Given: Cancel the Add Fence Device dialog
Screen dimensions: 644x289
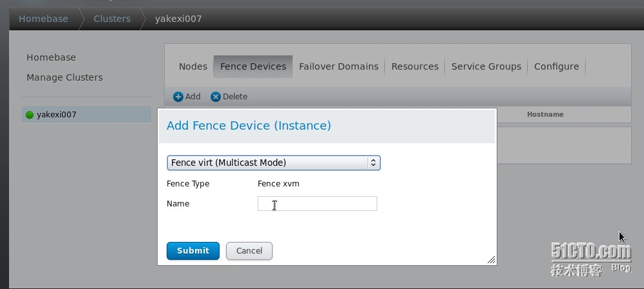Looking at the screenshot, I should pos(249,250).
